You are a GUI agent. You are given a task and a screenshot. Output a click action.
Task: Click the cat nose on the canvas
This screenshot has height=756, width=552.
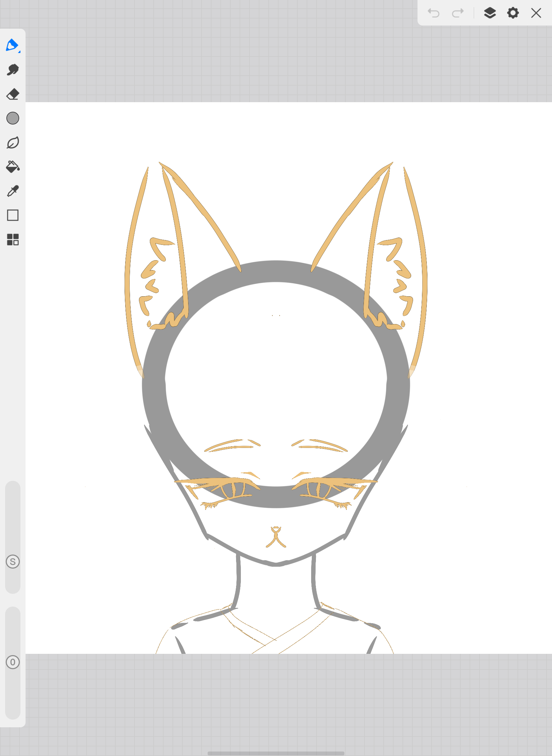(x=276, y=531)
